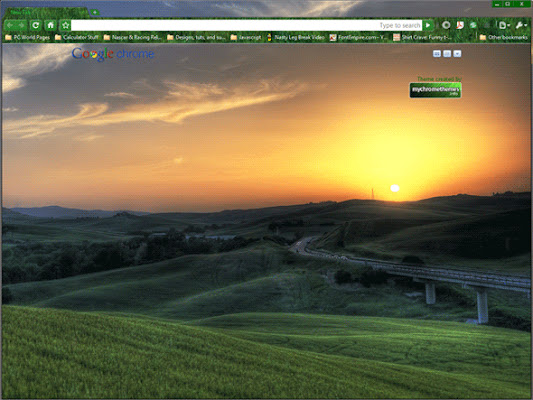Reload the page
This screenshot has height=400, width=533.
[x=36, y=25]
